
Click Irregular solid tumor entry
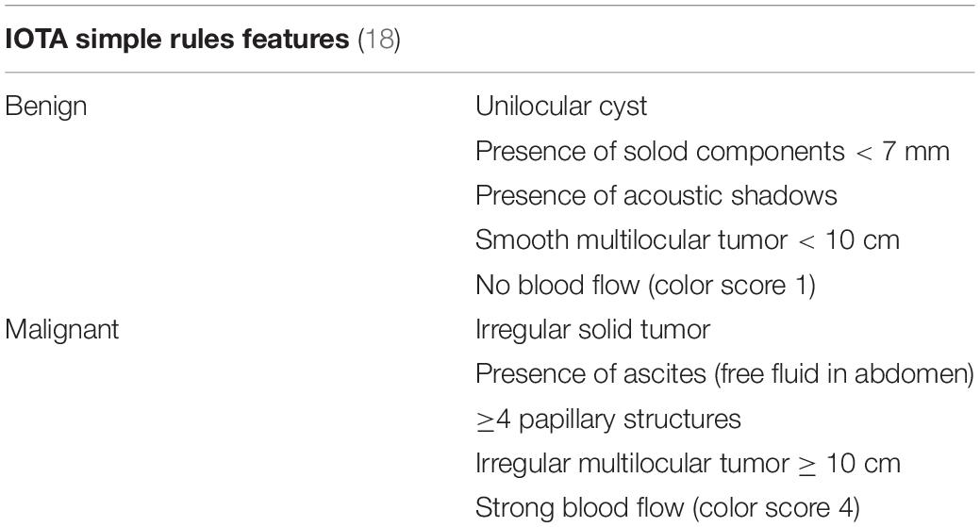click(x=592, y=329)
